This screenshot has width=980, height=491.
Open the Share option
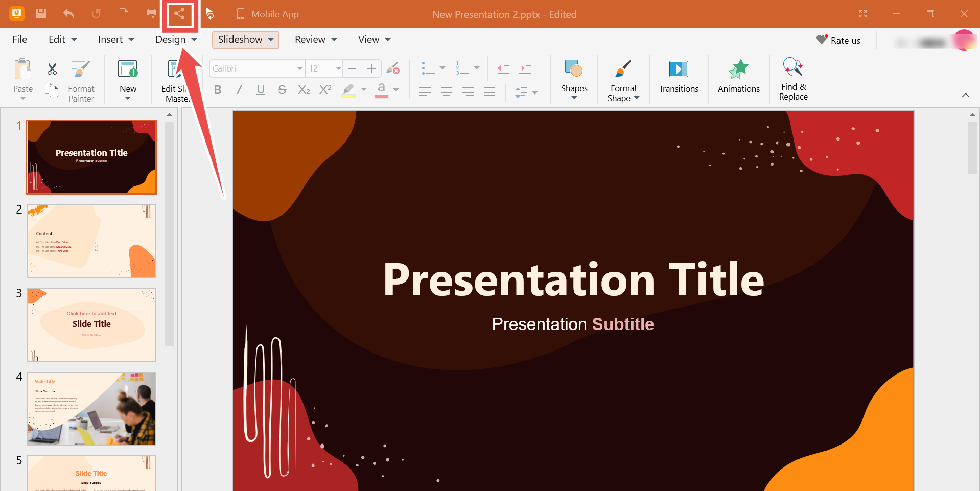pos(179,14)
